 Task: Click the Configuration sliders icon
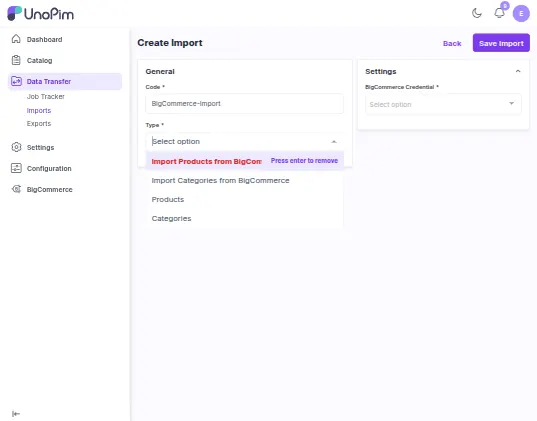pos(16,168)
